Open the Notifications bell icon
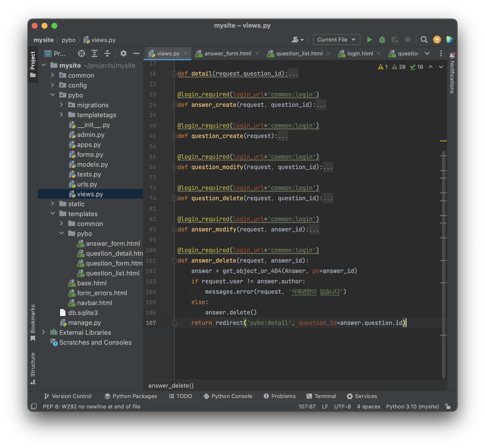The height and width of the screenshot is (448, 485). (x=452, y=55)
